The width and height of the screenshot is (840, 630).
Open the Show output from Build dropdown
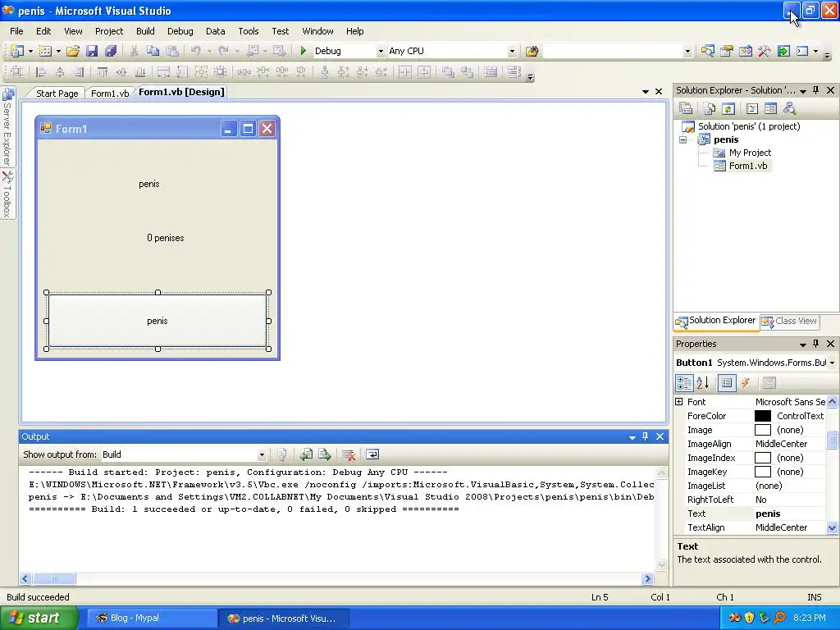coord(262,454)
